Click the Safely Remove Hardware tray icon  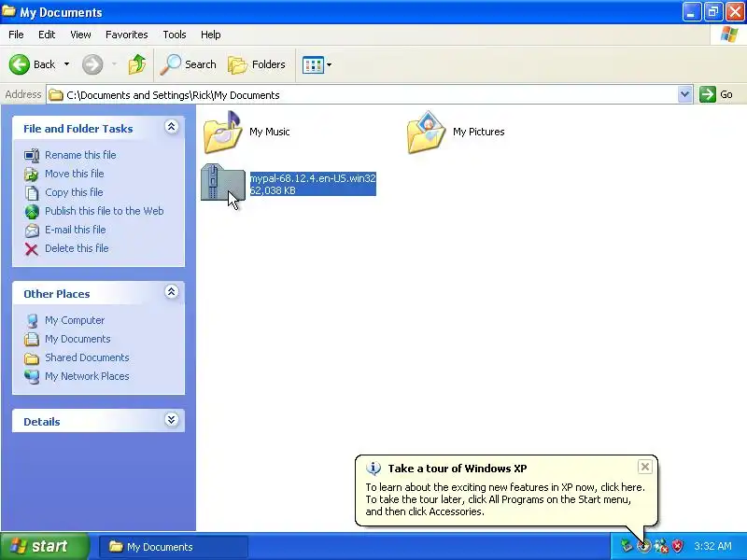coord(627,546)
